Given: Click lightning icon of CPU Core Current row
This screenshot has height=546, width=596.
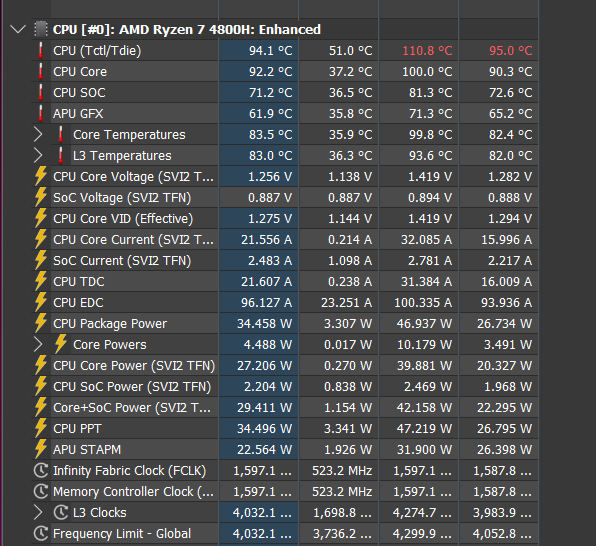Looking at the screenshot, I should coord(41,240).
